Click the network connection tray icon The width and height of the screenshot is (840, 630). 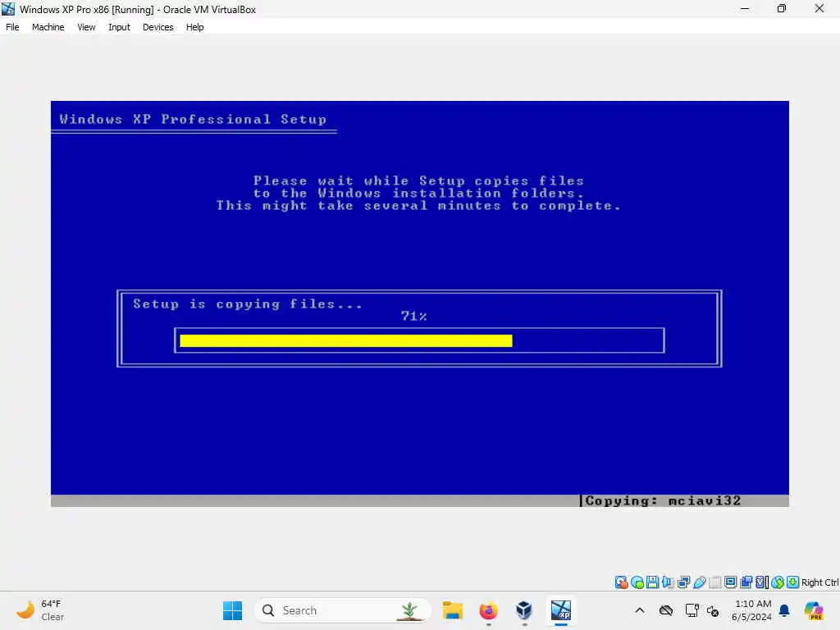[x=692, y=610]
